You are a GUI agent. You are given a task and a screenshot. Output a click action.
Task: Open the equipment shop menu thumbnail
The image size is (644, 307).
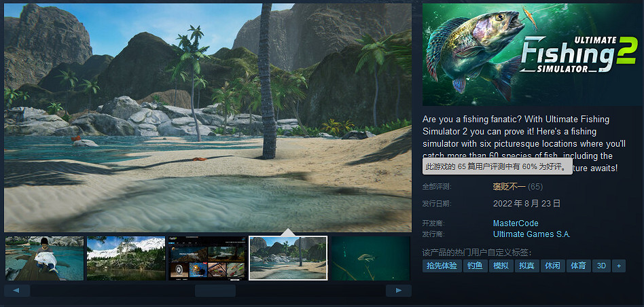[207, 258]
